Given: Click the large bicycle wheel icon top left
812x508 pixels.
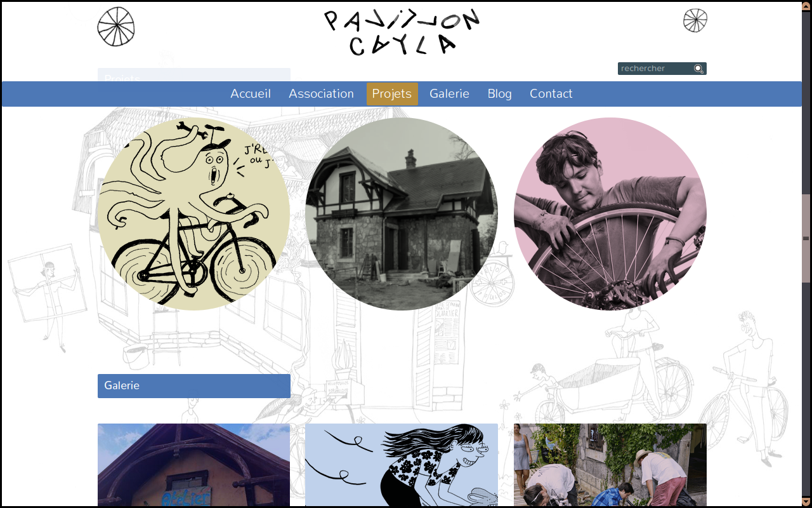Looking at the screenshot, I should point(116,27).
